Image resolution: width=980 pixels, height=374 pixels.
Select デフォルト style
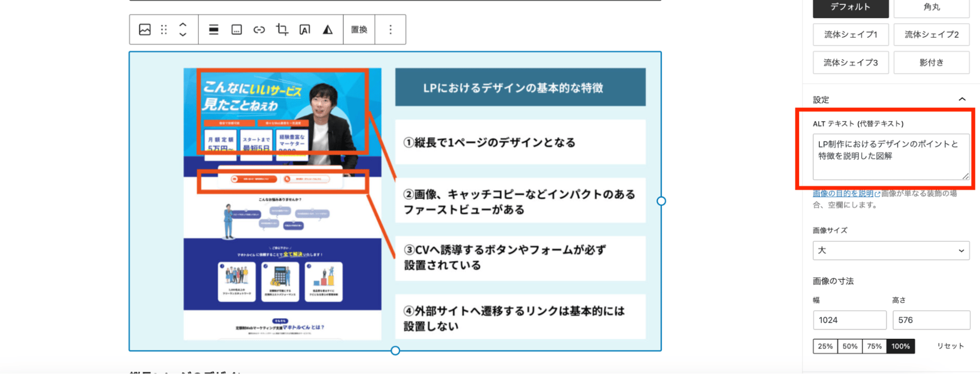(850, 7)
